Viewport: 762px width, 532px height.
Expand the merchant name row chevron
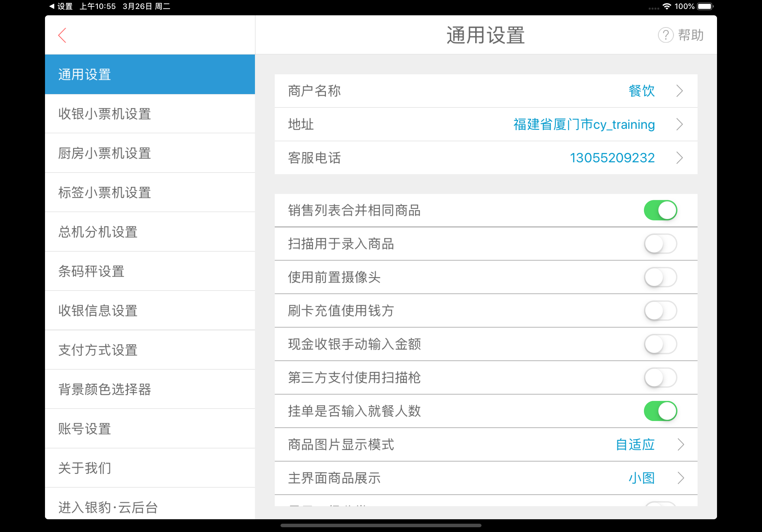coord(679,91)
